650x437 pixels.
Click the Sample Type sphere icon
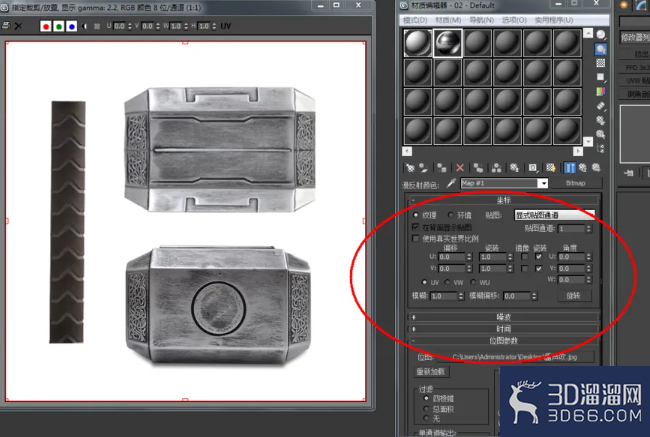(x=601, y=34)
